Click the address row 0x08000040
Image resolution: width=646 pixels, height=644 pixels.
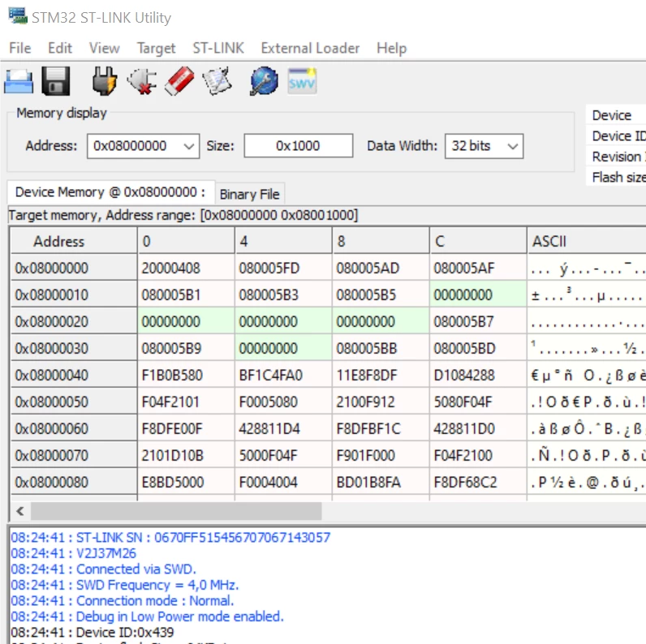point(74,375)
